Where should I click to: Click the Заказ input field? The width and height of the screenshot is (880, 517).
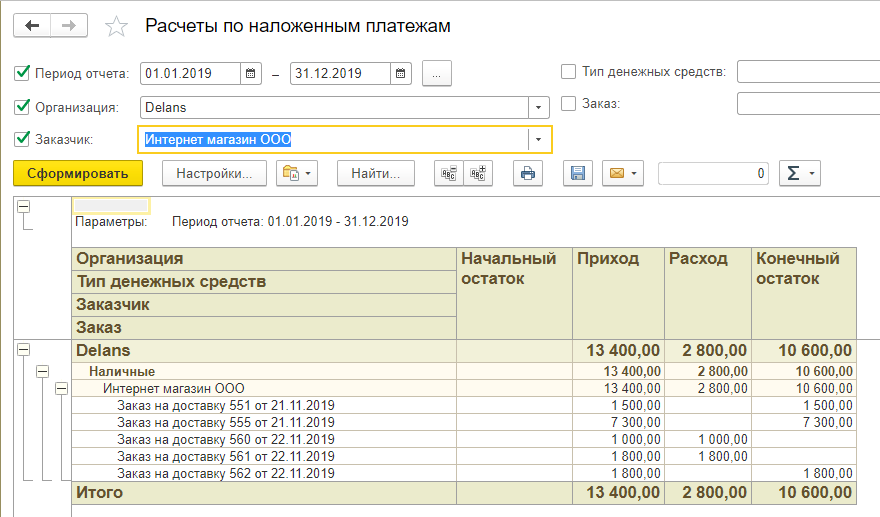click(809, 104)
